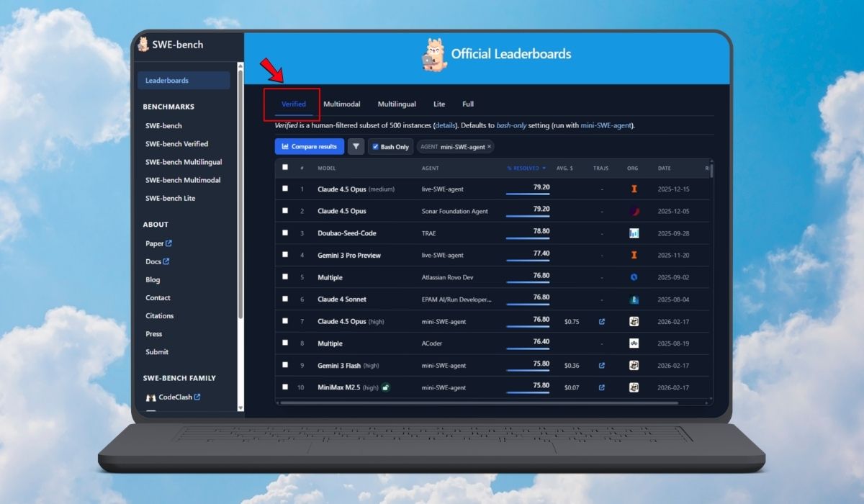The width and height of the screenshot is (864, 504).
Task: Select checkbox for Gemini 3 Pro Preview row
Action: coord(285,255)
